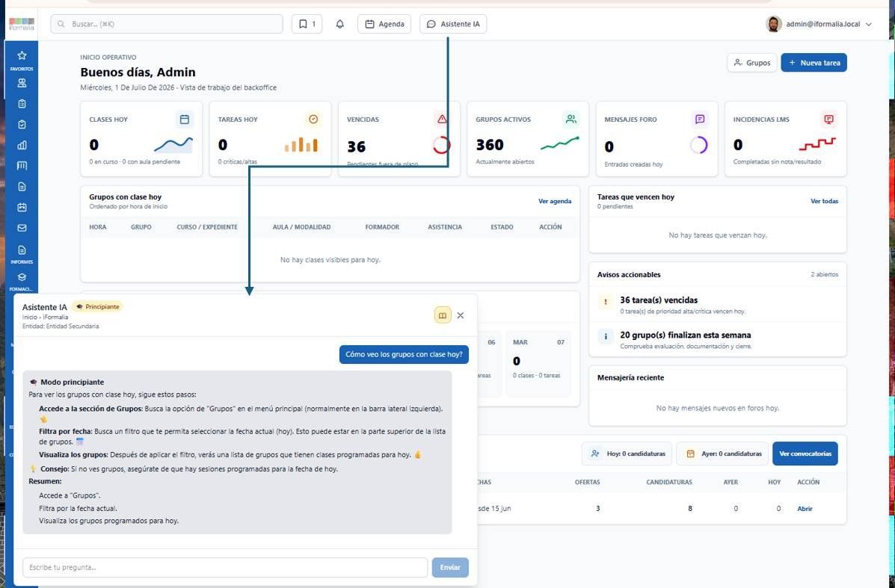Image resolution: width=895 pixels, height=588 pixels.
Task: Click the bar chart sidebar icon
Action: tap(22, 145)
